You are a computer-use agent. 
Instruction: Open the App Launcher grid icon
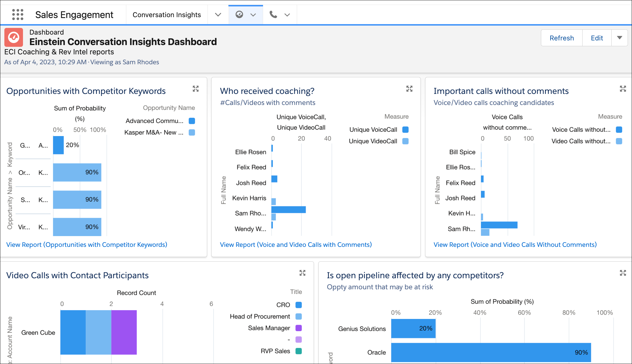click(x=18, y=15)
